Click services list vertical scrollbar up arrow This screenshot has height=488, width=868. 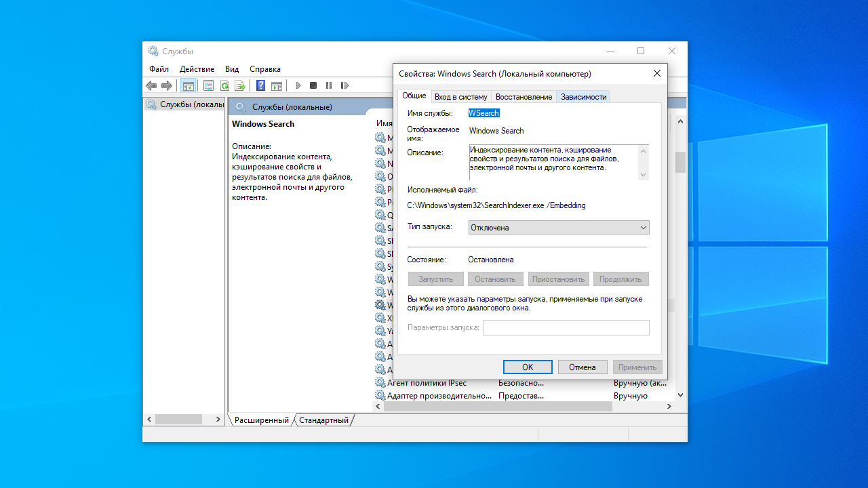(680, 123)
